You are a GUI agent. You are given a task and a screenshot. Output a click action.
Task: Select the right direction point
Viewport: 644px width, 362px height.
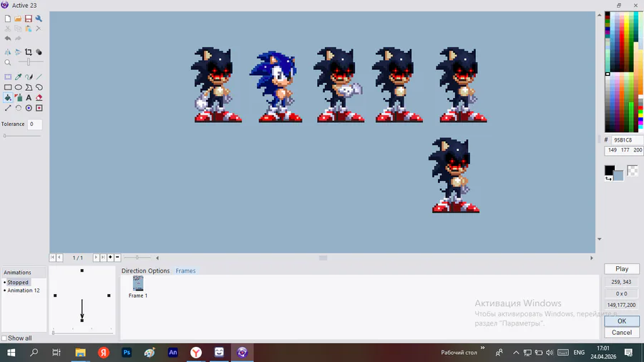[x=109, y=295]
